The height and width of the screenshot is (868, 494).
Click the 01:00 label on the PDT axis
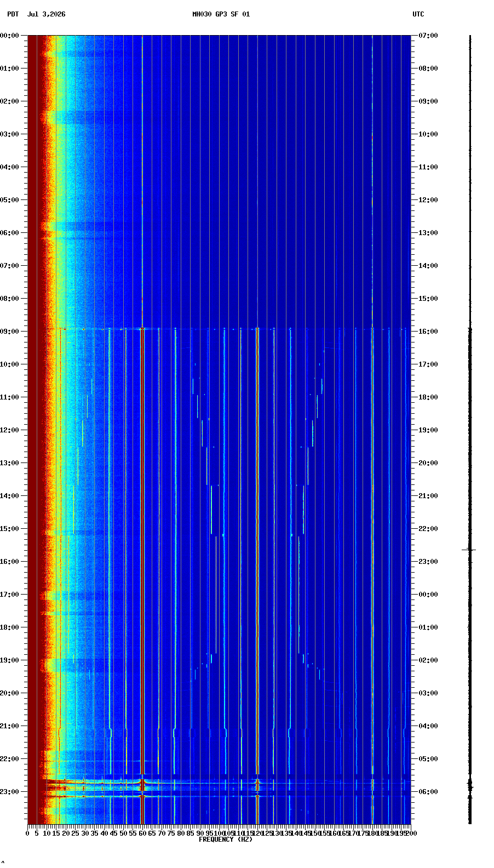coord(9,68)
